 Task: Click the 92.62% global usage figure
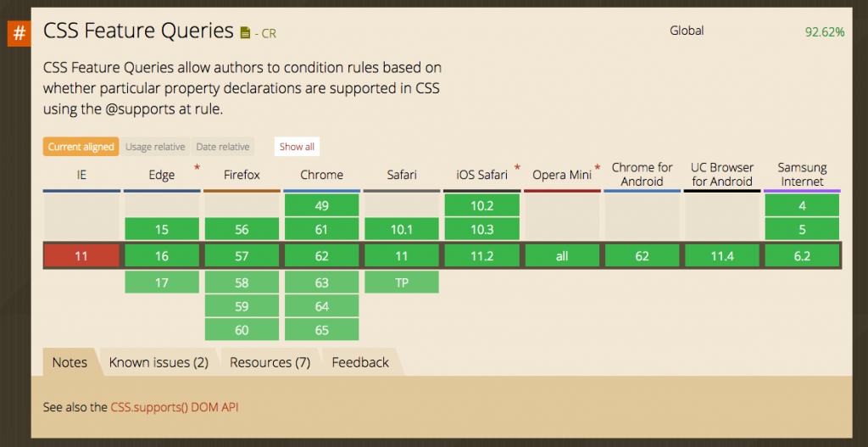pos(825,32)
